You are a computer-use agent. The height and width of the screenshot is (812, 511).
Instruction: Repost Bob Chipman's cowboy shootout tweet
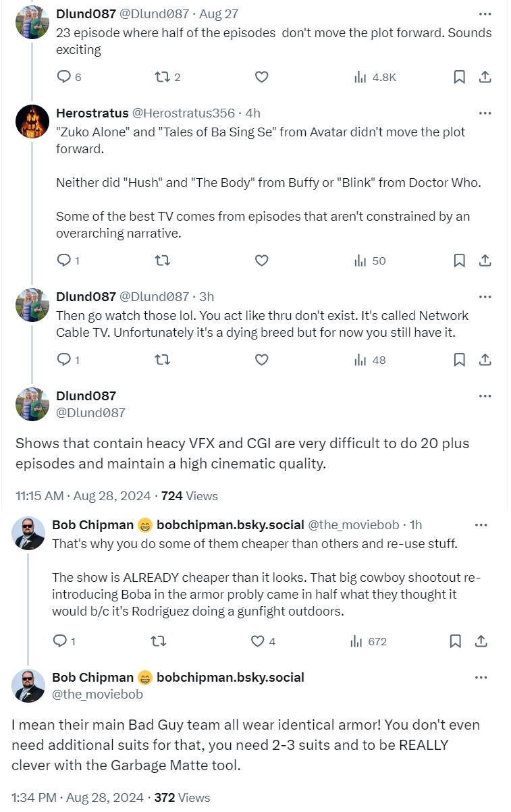(x=158, y=641)
